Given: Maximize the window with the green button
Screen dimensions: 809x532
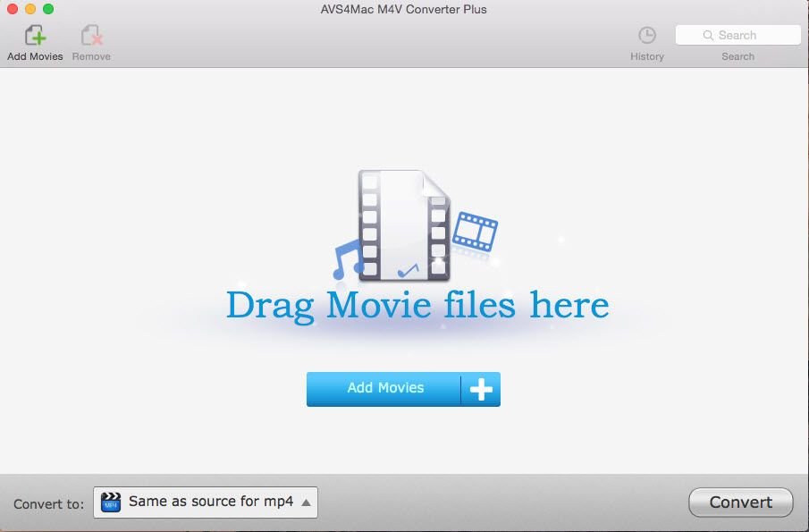Looking at the screenshot, I should click(x=48, y=9).
